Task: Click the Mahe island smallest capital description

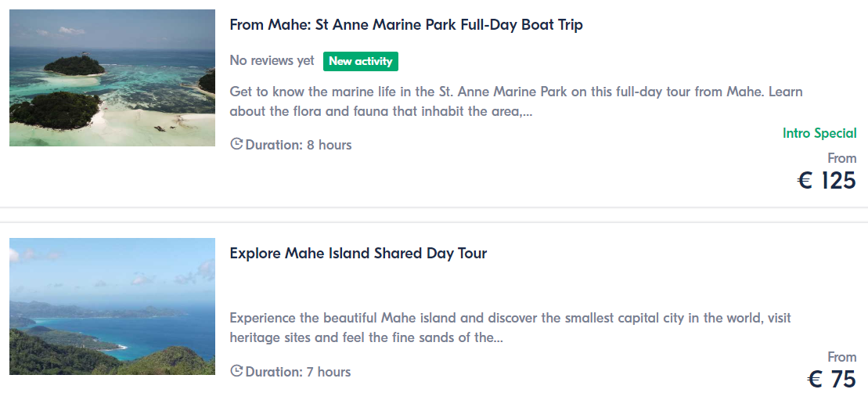Action: [510, 328]
